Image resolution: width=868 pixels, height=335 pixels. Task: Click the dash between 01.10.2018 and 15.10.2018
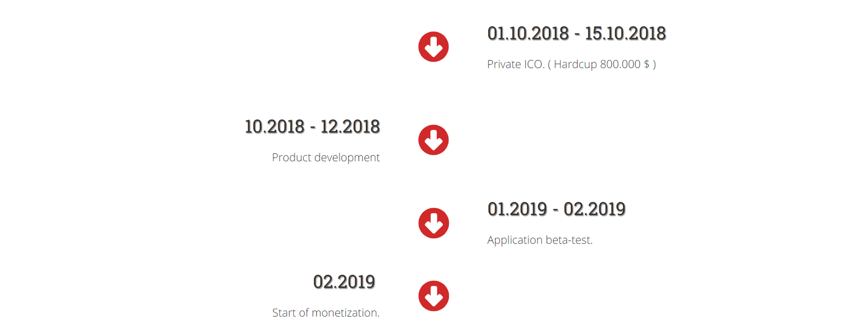coord(577,34)
